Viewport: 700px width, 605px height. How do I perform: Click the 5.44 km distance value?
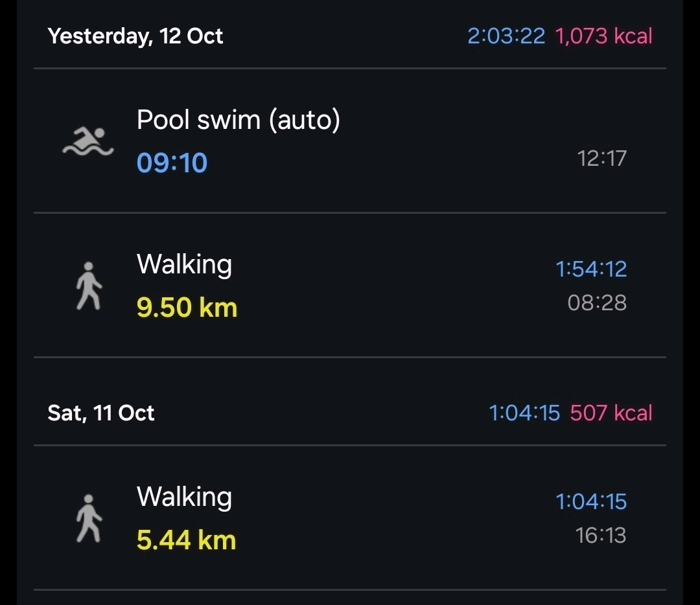click(186, 540)
